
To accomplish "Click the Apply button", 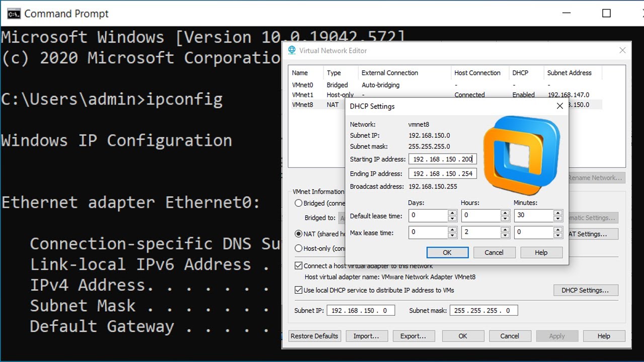I will (x=557, y=336).
